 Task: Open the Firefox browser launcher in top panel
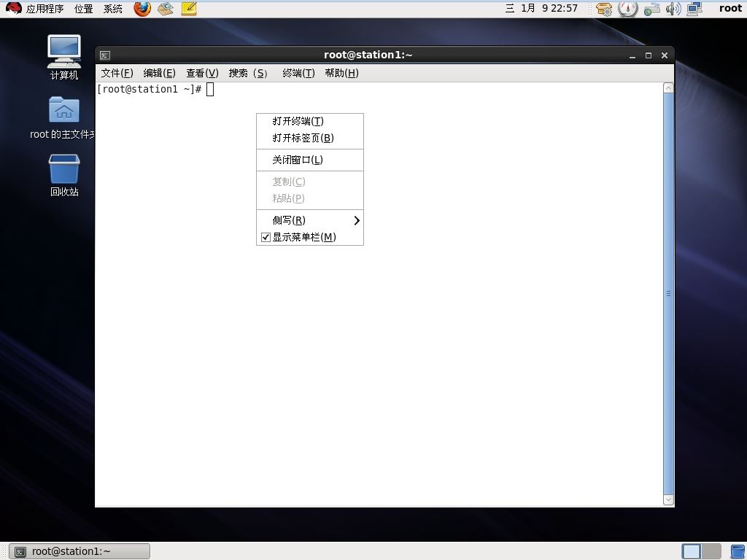click(142, 9)
